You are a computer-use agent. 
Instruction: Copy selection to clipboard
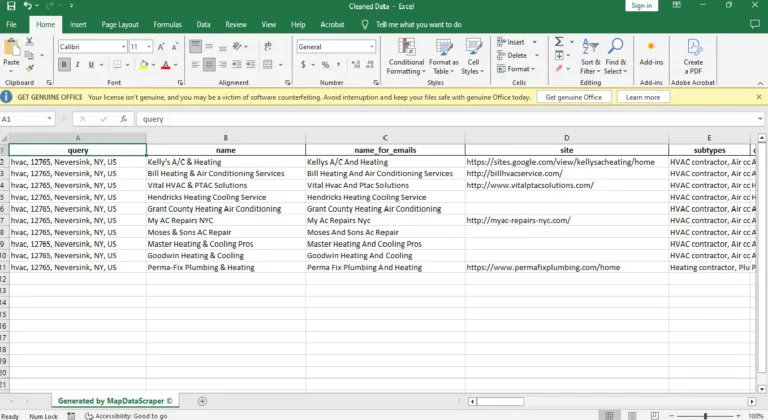coord(29,55)
